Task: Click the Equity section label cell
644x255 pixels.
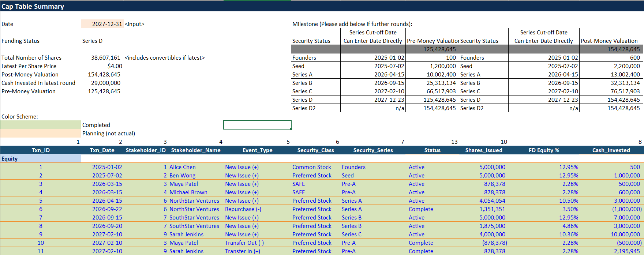Action: tap(41, 159)
